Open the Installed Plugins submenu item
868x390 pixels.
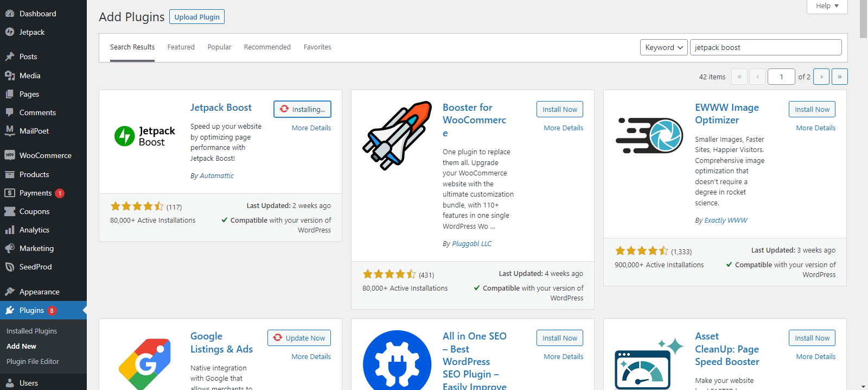pos(31,331)
